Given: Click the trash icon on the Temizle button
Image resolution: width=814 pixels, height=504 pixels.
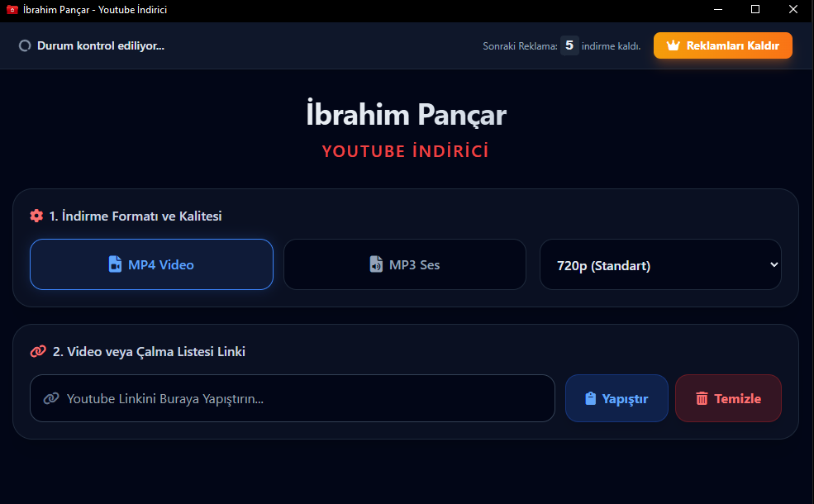Looking at the screenshot, I should click(x=702, y=398).
